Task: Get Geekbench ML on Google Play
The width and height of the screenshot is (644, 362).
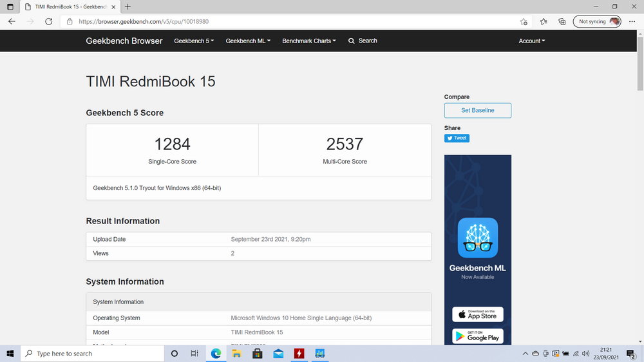Action: point(478,336)
